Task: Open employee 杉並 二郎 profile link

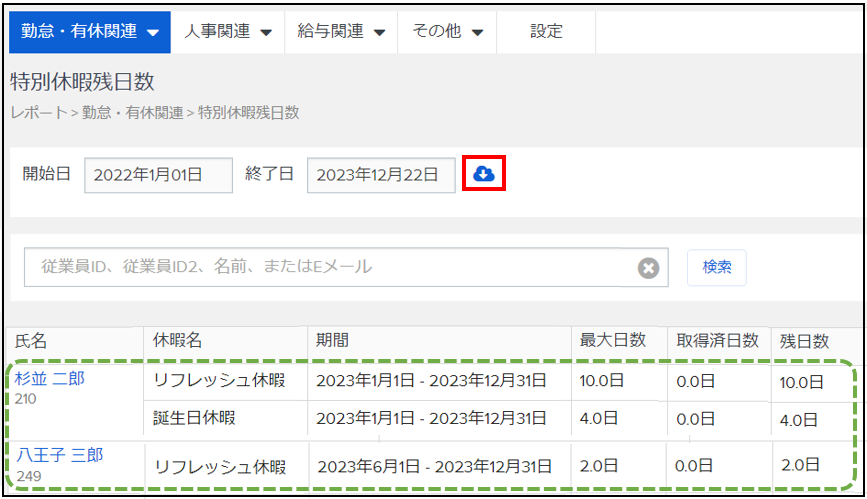Action: 50,379
